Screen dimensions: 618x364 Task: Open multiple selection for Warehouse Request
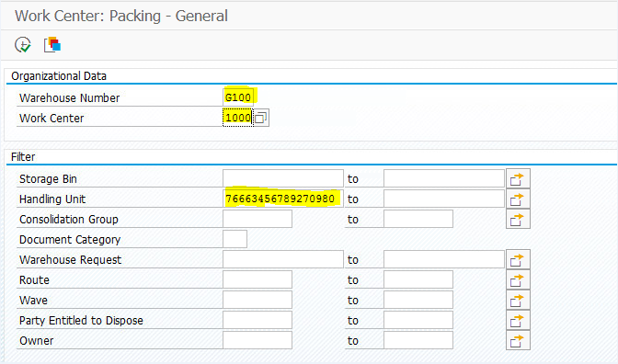518,259
